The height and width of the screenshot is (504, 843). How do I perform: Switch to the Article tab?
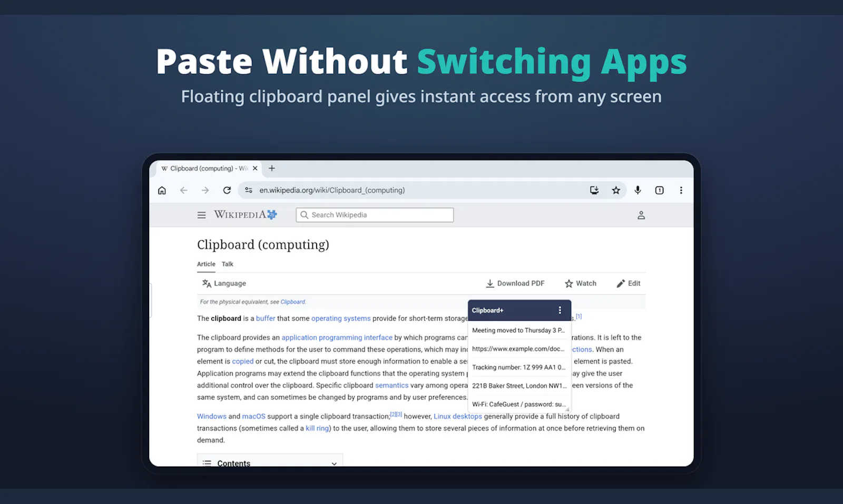(206, 264)
